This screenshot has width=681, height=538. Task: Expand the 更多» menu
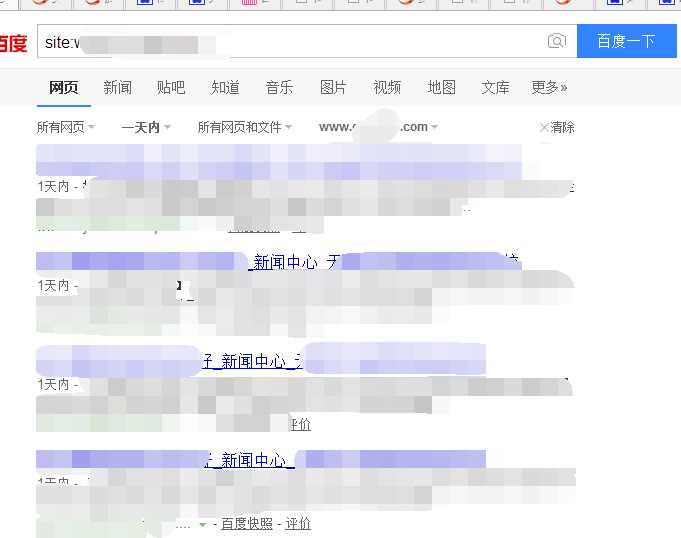coord(549,88)
